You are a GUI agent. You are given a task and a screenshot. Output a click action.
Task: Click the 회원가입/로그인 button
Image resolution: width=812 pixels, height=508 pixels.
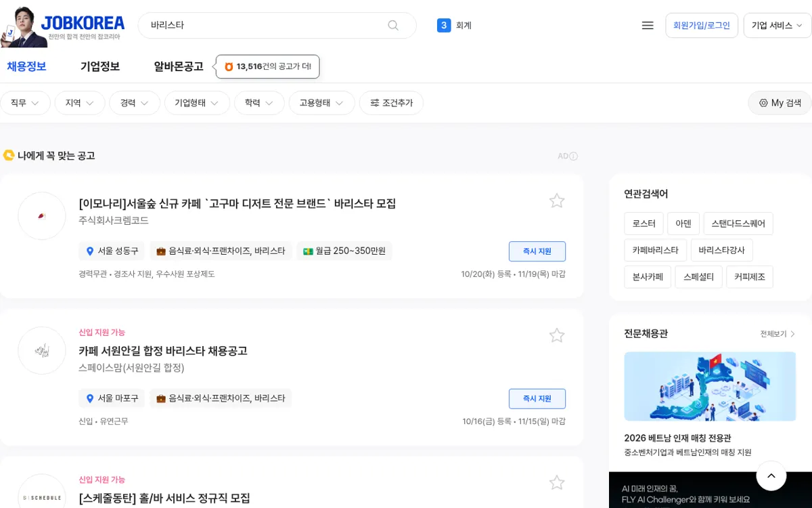pos(702,25)
